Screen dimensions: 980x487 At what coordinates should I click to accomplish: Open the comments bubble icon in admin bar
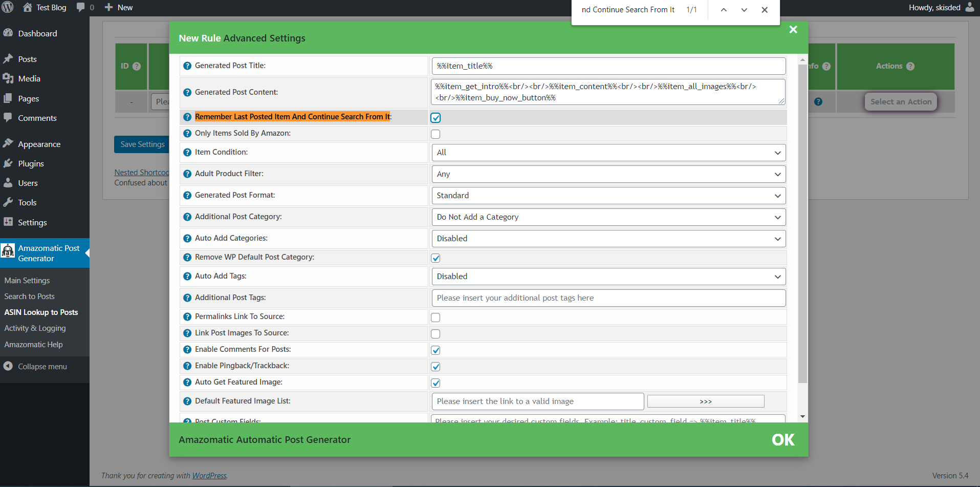pyautogui.click(x=80, y=7)
